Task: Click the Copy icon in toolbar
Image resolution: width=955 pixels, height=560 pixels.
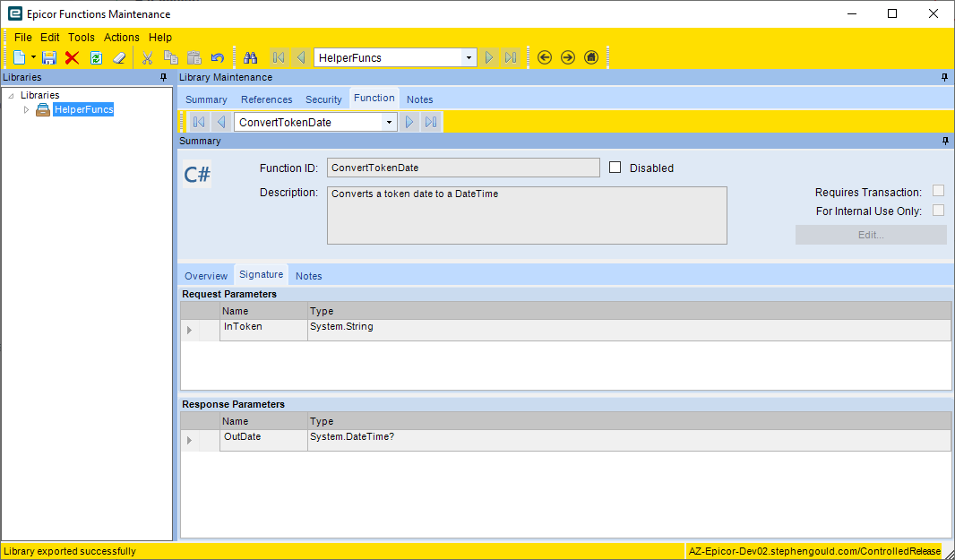Action: click(x=171, y=58)
